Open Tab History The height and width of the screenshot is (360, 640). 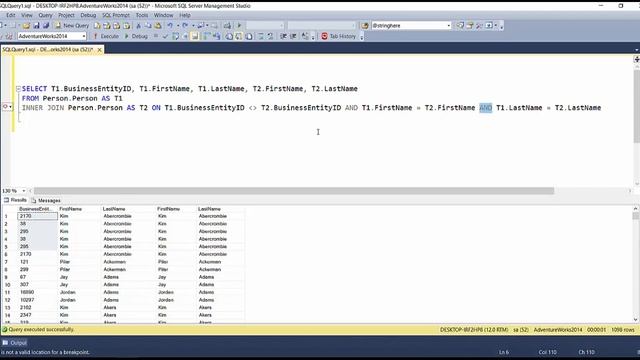coord(338,36)
